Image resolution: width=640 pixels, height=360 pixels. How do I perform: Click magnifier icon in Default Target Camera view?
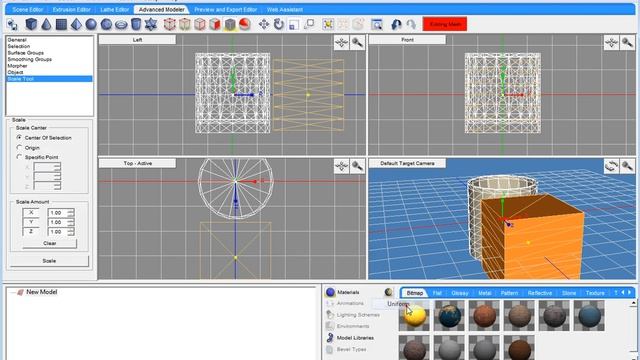[627, 166]
